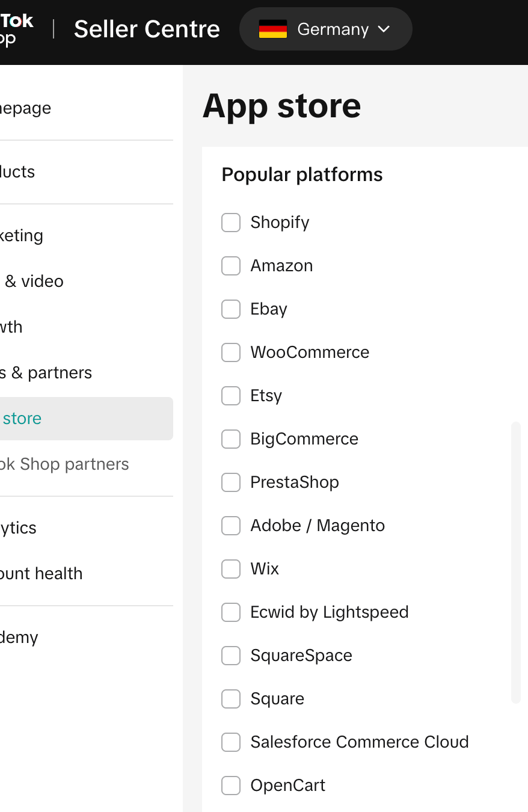Open the Account health section
The height and width of the screenshot is (812, 528).
[x=41, y=574]
